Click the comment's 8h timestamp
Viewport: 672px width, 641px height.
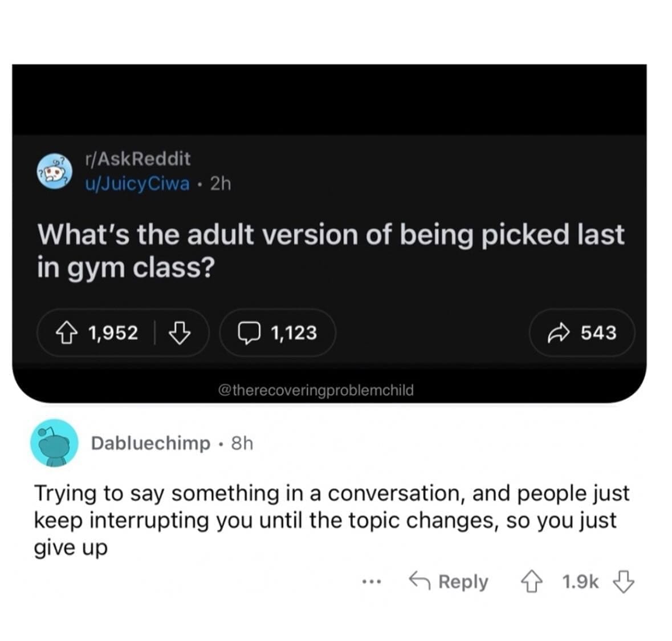pyautogui.click(x=242, y=443)
